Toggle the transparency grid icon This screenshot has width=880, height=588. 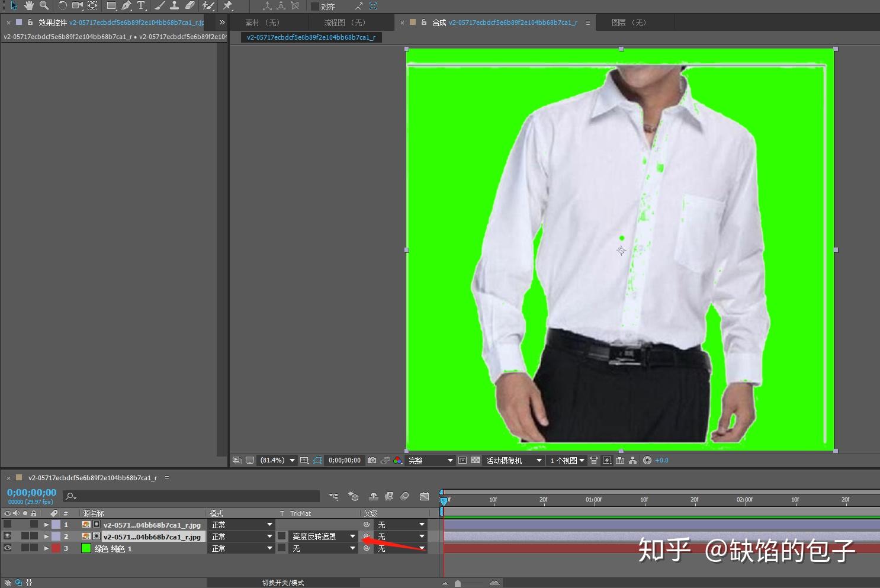[x=476, y=460]
